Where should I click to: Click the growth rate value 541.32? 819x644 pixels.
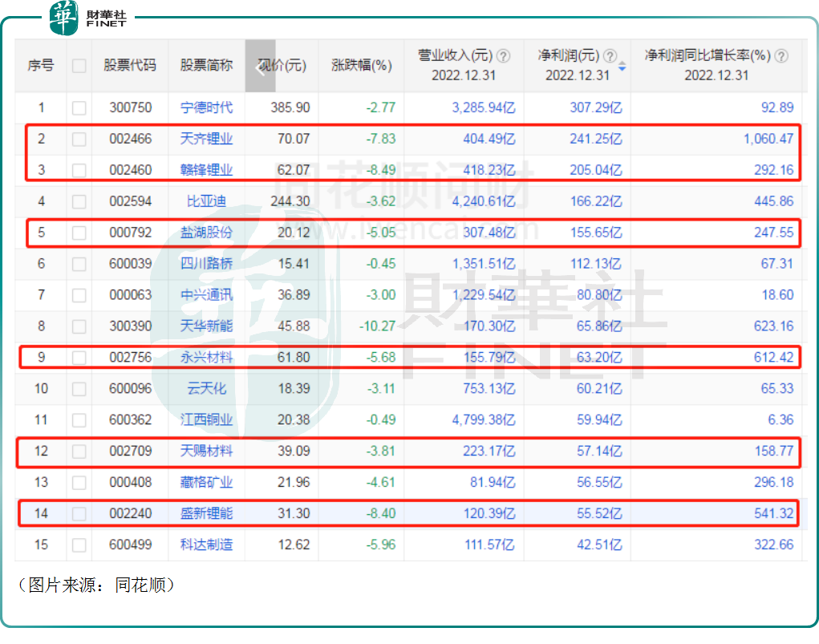point(773,513)
